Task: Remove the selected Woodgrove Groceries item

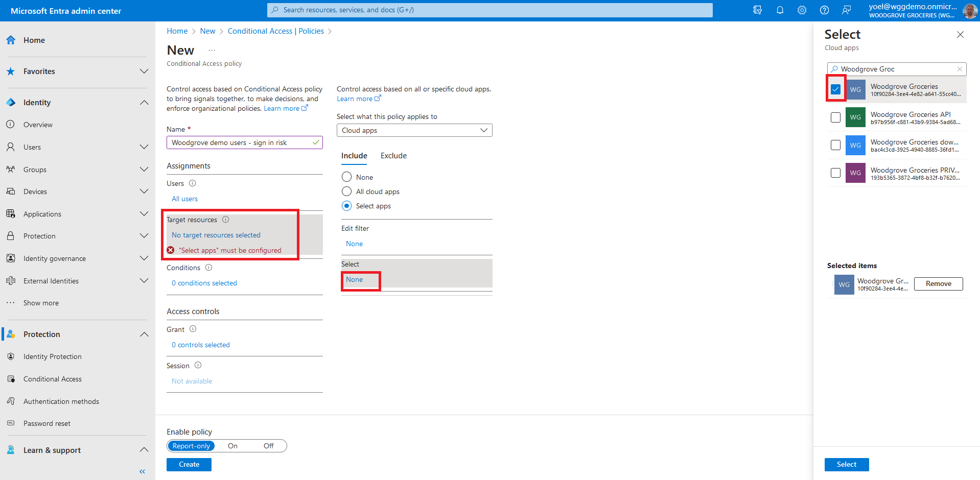Action: click(x=938, y=284)
